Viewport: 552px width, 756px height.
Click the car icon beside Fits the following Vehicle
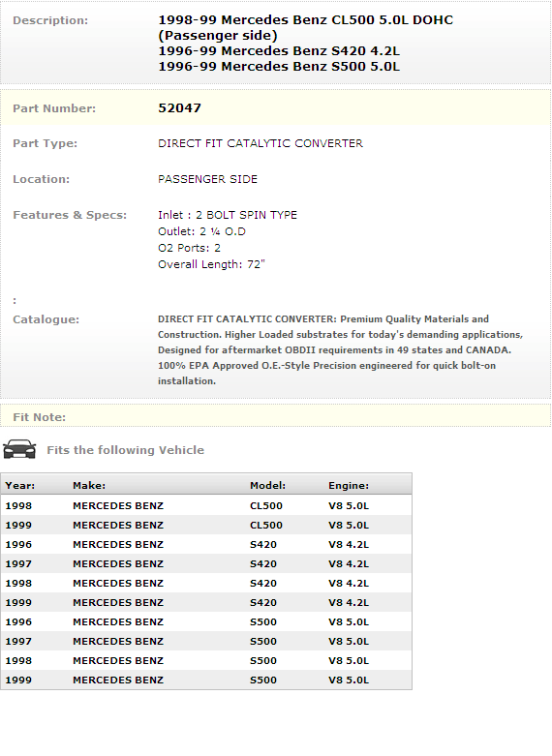tap(19, 449)
